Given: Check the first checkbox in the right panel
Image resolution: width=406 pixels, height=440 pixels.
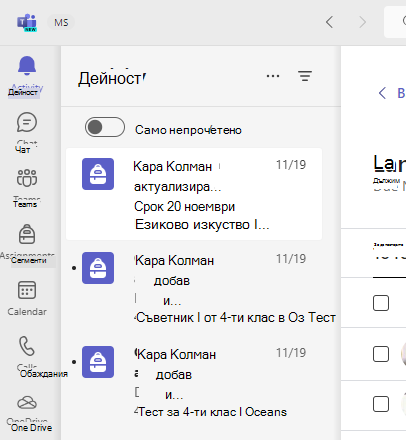Looking at the screenshot, I should click(381, 303).
